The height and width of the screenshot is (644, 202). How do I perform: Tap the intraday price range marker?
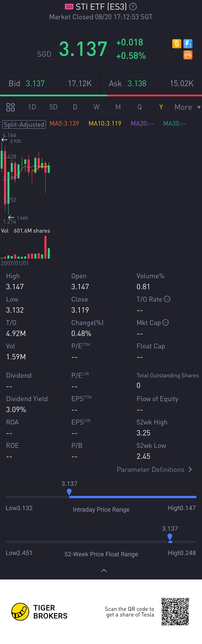[x=69, y=492]
